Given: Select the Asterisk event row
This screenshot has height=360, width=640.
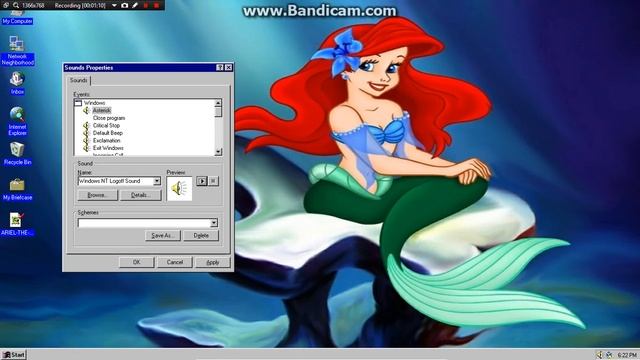Looking at the screenshot, I should pyautogui.click(x=102, y=110).
